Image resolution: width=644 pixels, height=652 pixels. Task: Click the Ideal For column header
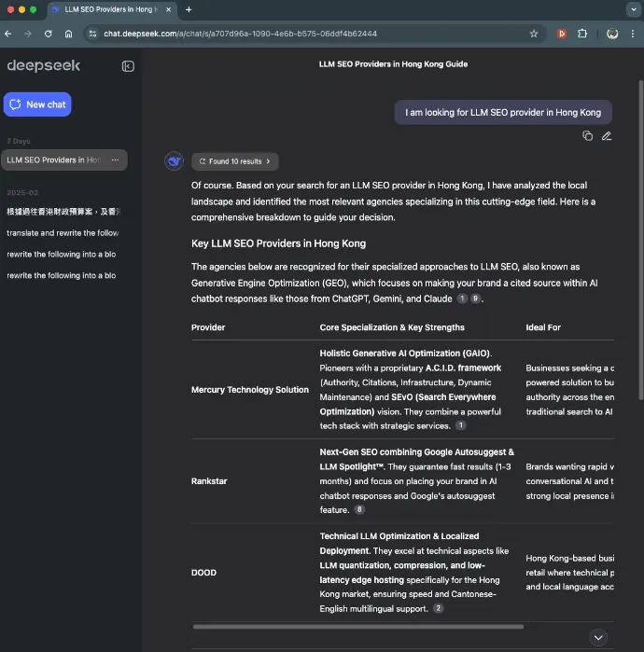click(543, 327)
